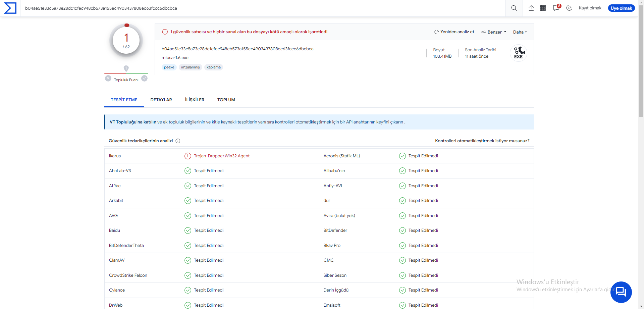Click the VirusTotal logo icon
Screen dimensions: 644x309
10,8
